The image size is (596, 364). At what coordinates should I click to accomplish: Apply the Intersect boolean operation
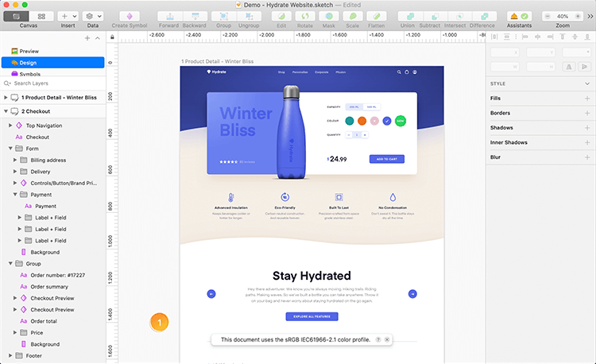(459, 17)
